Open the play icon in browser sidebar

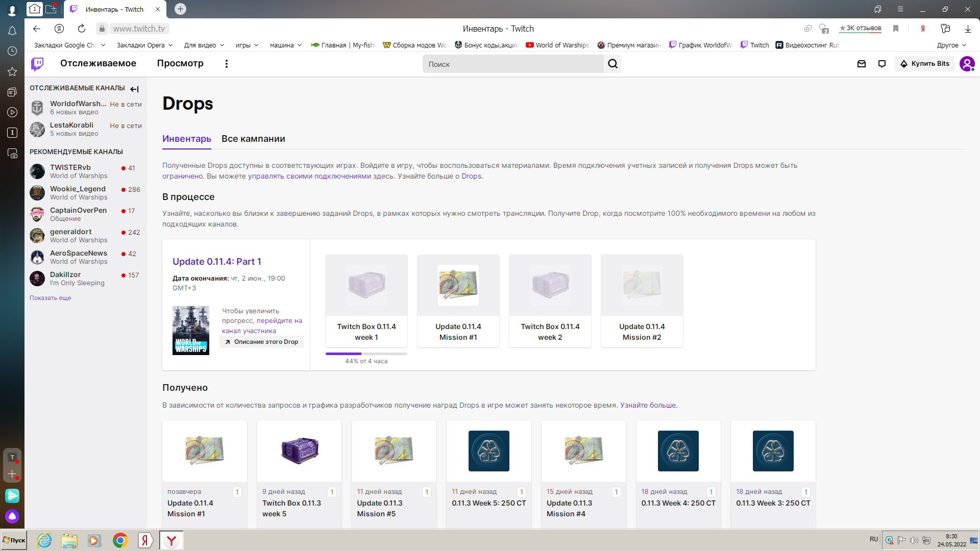click(x=12, y=112)
